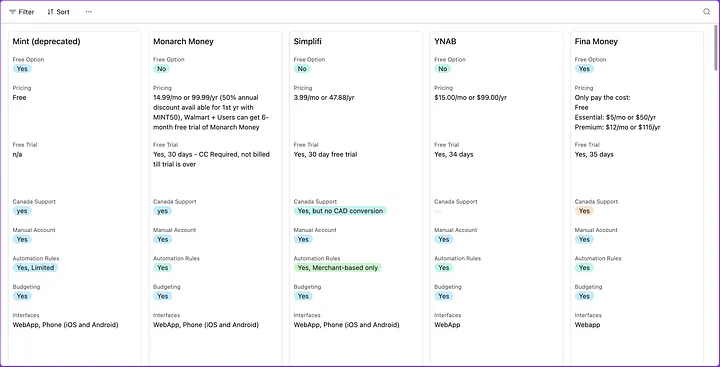Select YNAB's Yes, 34 days trial text
Image resolution: width=720 pixels, height=367 pixels.
tap(454, 154)
